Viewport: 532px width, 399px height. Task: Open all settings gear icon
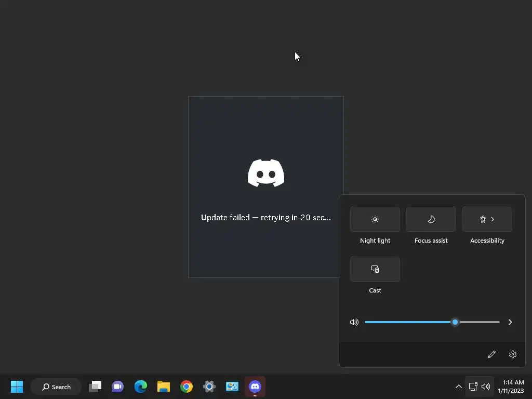click(x=513, y=354)
